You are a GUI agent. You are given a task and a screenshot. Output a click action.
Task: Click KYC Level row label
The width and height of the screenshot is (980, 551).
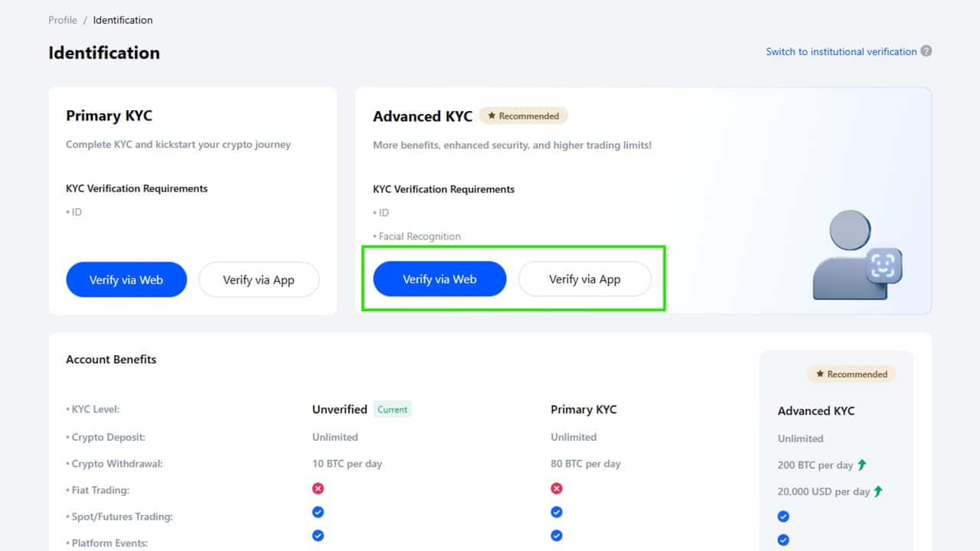point(93,409)
